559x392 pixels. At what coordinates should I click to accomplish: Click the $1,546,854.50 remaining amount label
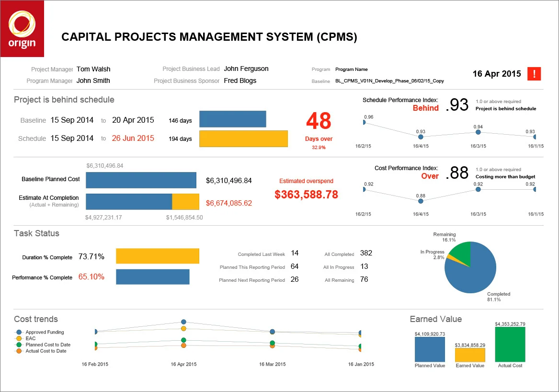pyautogui.click(x=184, y=217)
